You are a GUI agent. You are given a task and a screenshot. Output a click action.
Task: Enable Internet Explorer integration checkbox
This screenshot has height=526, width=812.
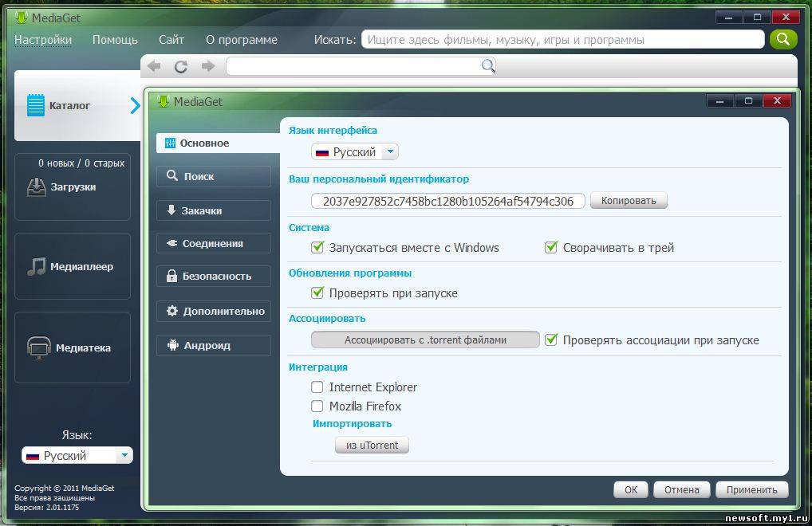317,387
